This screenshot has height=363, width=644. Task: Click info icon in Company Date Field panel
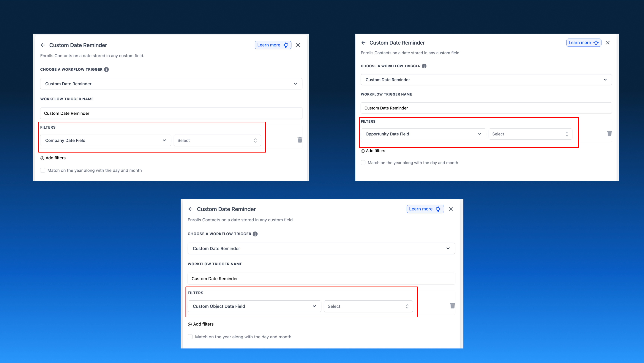coord(106,70)
